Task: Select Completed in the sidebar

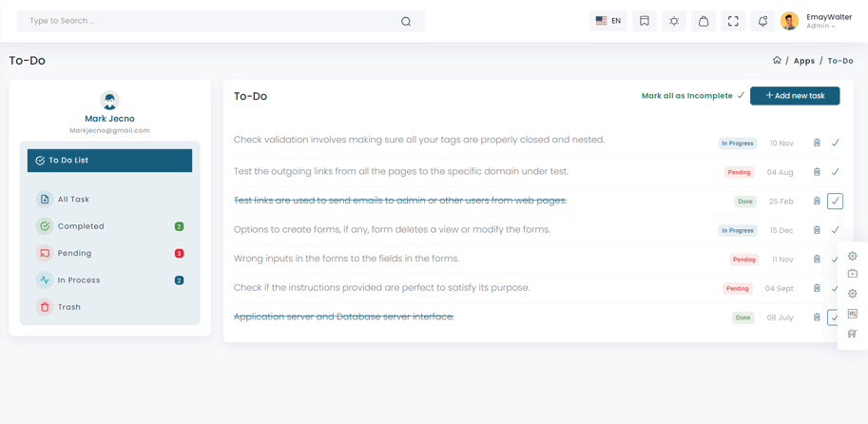Action: click(x=81, y=226)
